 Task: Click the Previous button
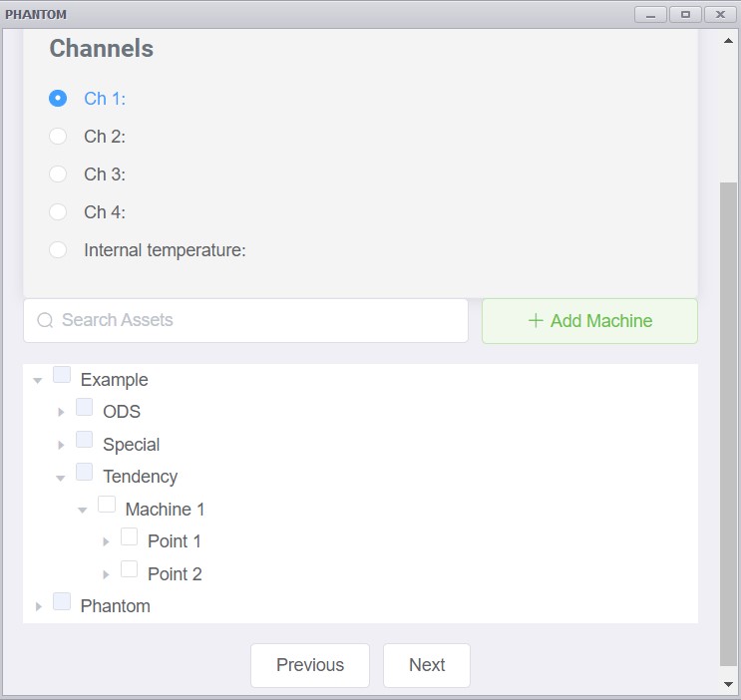coord(310,665)
